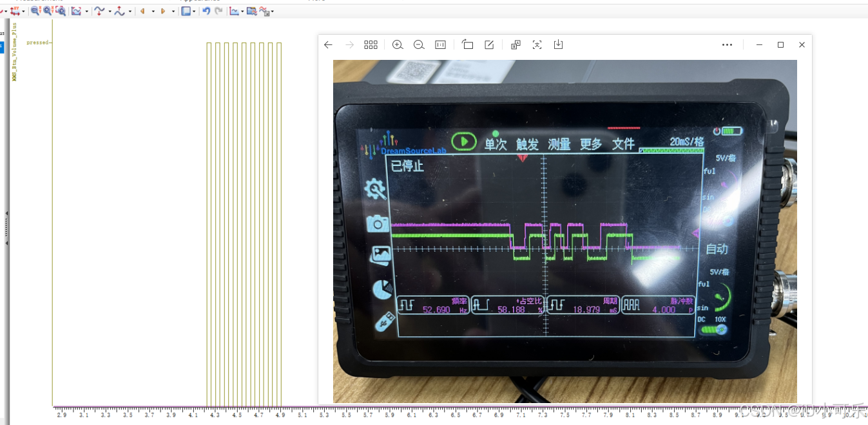Click time axis tick 4.9
The width and height of the screenshot is (868, 425).
(280, 416)
